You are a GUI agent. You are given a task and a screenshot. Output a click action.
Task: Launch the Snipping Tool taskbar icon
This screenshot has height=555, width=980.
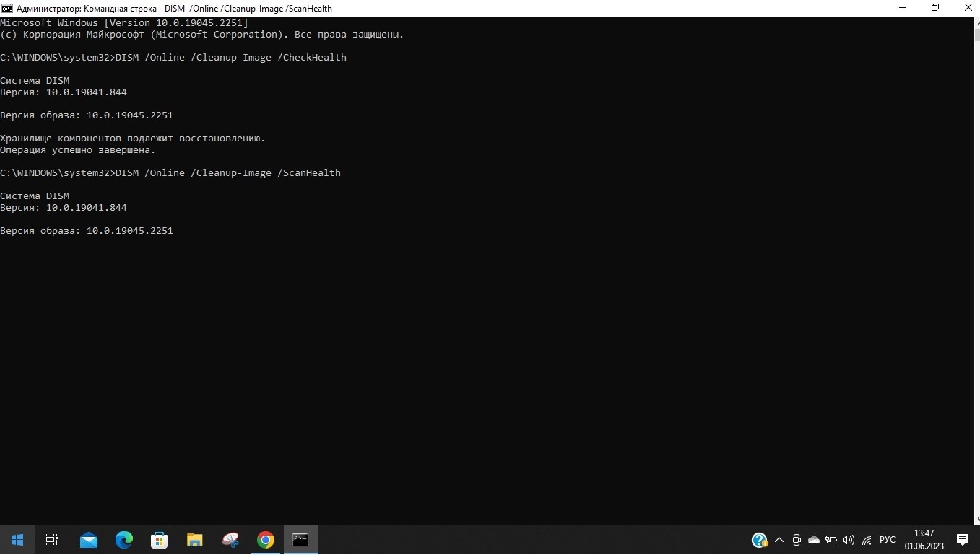(230, 540)
